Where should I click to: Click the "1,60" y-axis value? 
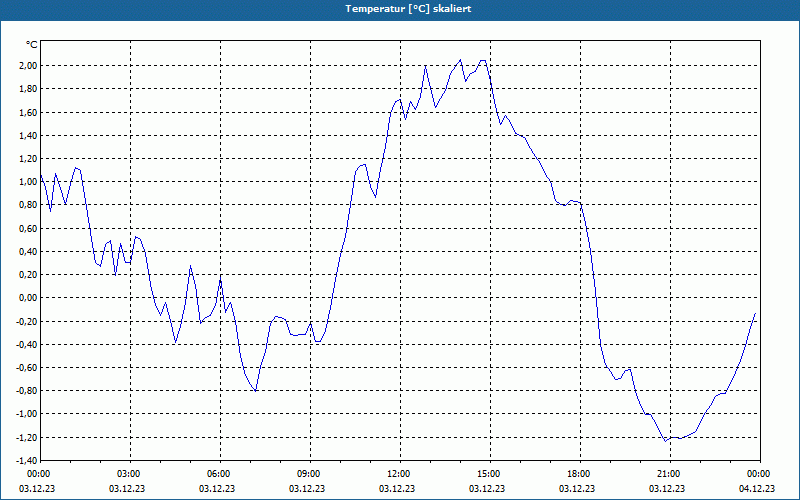click(29, 112)
